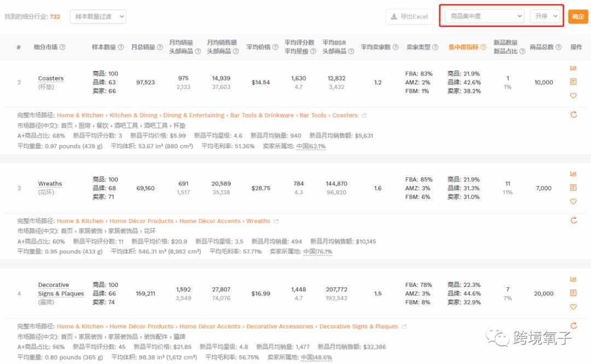Show help icon next to 平均卖家数 header
This screenshot has height=364, width=591.
click(x=396, y=47)
